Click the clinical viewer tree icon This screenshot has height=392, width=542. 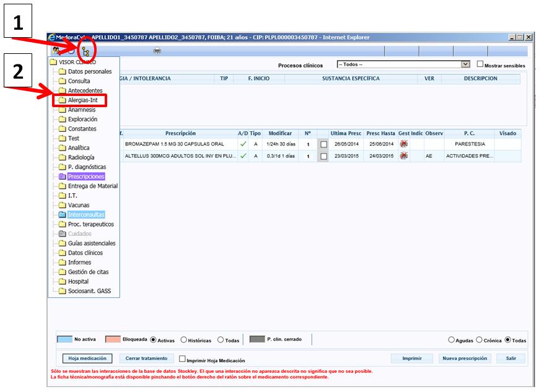coord(85,51)
